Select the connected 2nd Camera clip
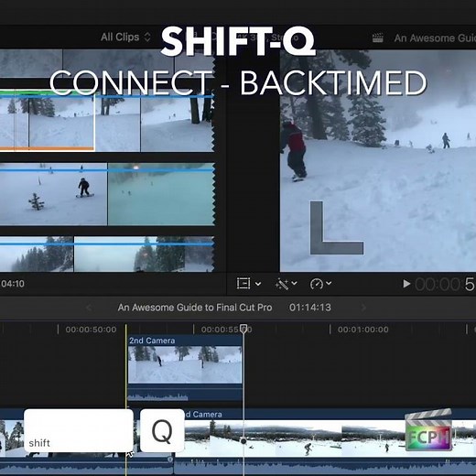 [185, 368]
